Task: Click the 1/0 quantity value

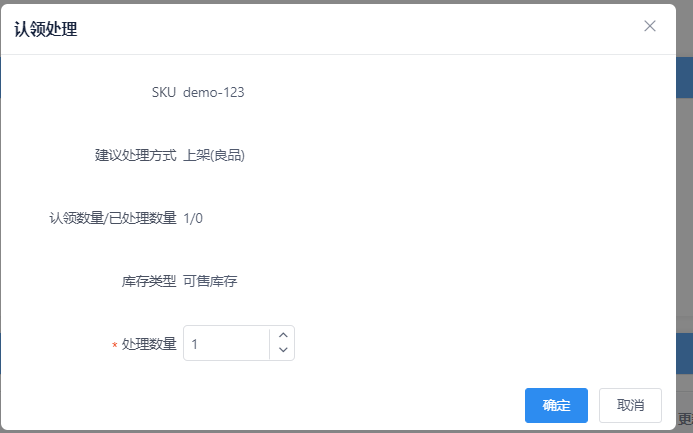Action: (193, 218)
